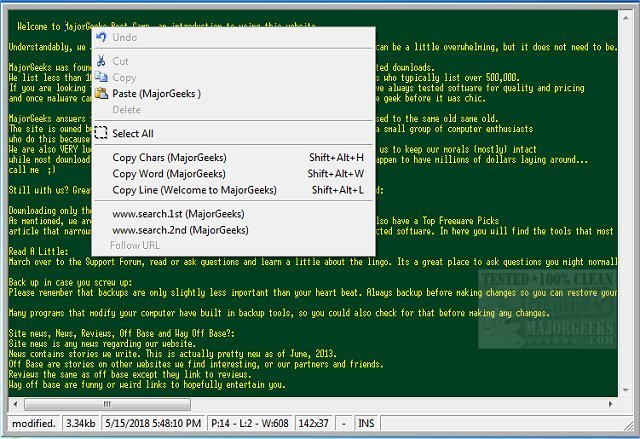Click the Copy pages icon
The width and height of the screenshot is (640, 439).
click(101, 77)
